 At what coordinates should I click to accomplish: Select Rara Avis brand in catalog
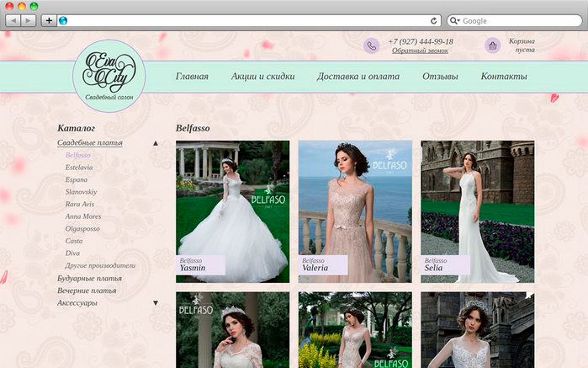point(80,205)
